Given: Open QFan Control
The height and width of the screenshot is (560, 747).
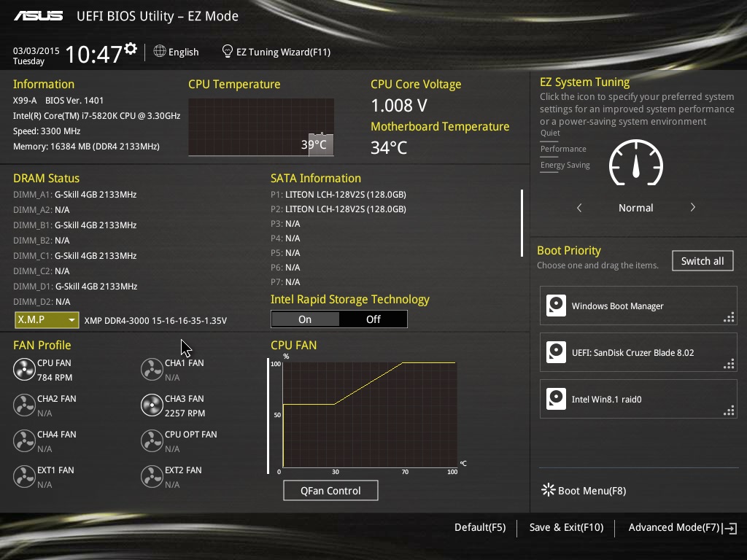Looking at the screenshot, I should 330,491.
